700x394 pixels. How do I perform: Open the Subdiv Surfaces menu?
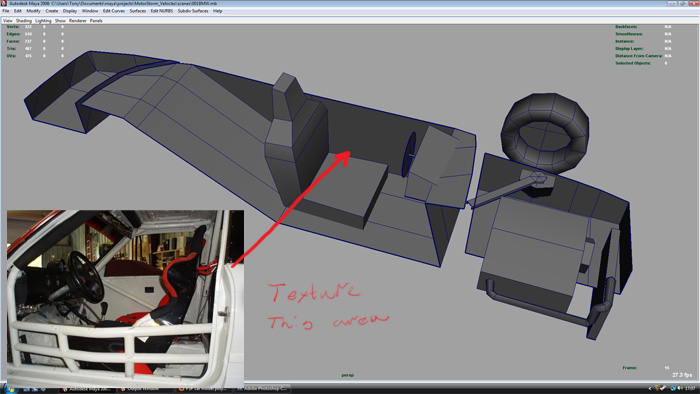click(193, 11)
